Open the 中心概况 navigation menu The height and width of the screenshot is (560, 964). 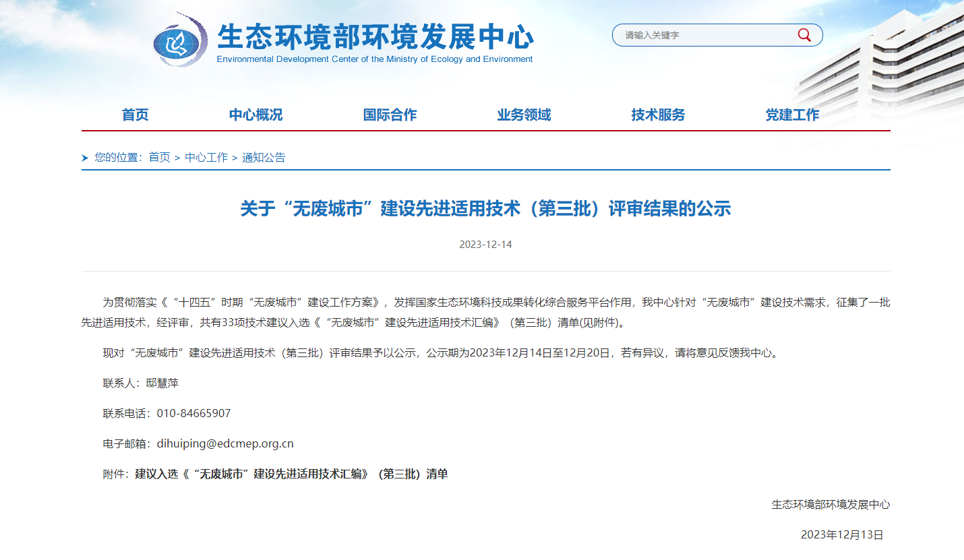(x=255, y=115)
